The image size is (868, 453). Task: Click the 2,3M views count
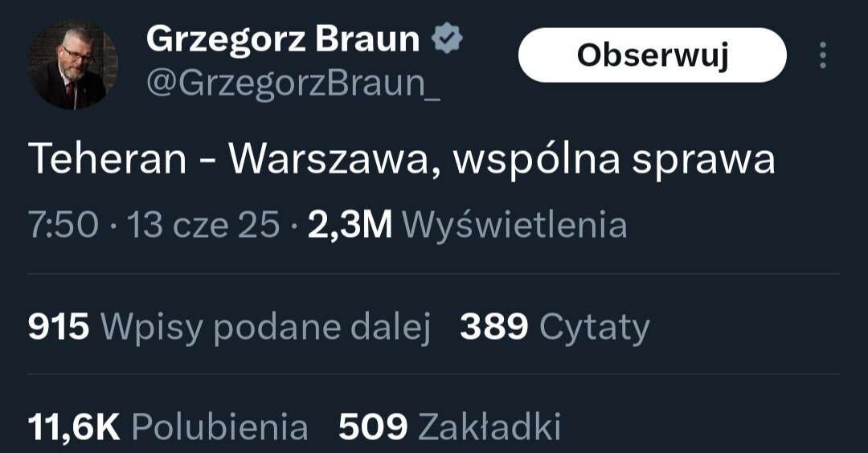350,225
